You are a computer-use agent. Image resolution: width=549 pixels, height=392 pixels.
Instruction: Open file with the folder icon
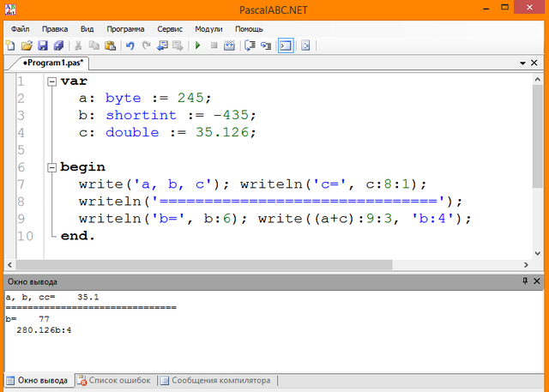pyautogui.click(x=27, y=45)
